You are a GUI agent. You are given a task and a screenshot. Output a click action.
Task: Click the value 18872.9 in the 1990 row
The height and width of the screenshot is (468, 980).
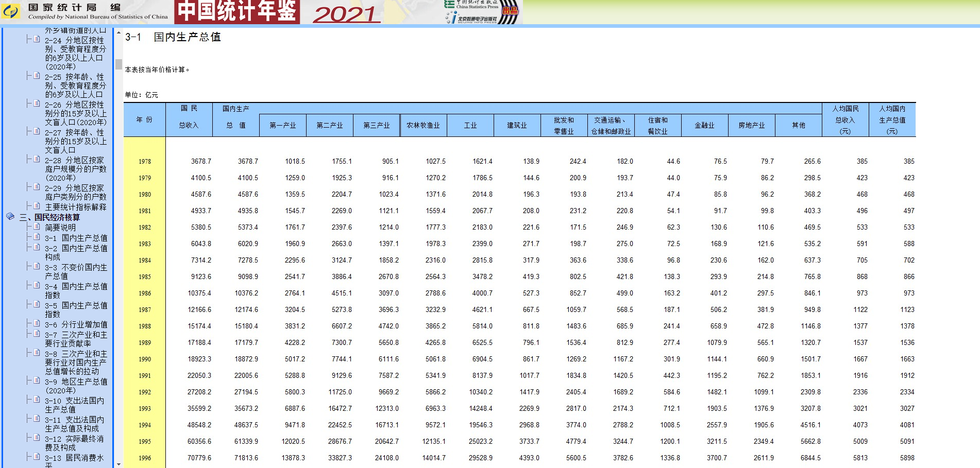246,359
